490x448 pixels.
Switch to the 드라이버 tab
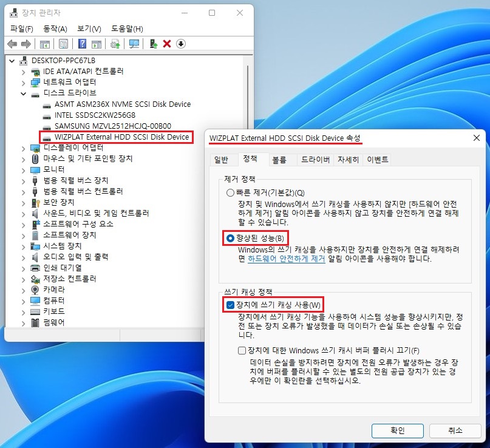coord(315,160)
